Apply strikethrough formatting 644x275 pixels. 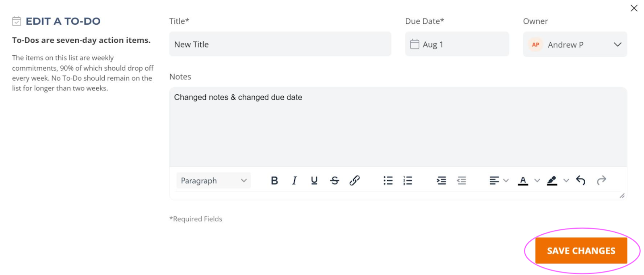pyautogui.click(x=334, y=181)
